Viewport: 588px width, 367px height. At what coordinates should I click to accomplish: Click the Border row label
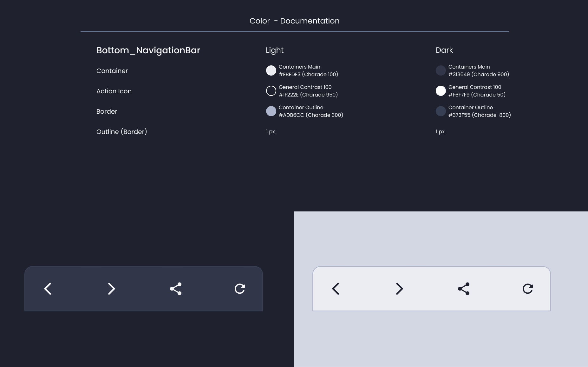click(x=107, y=111)
